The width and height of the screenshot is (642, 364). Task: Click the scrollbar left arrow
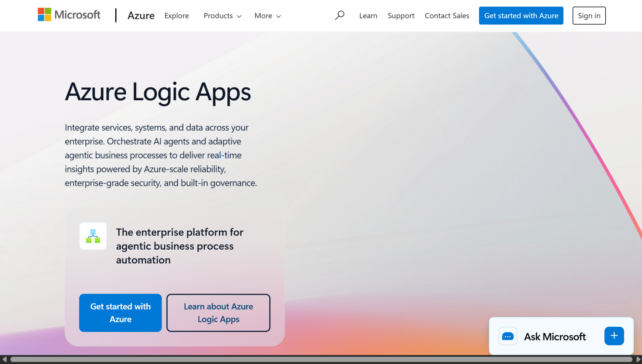click(x=4, y=359)
